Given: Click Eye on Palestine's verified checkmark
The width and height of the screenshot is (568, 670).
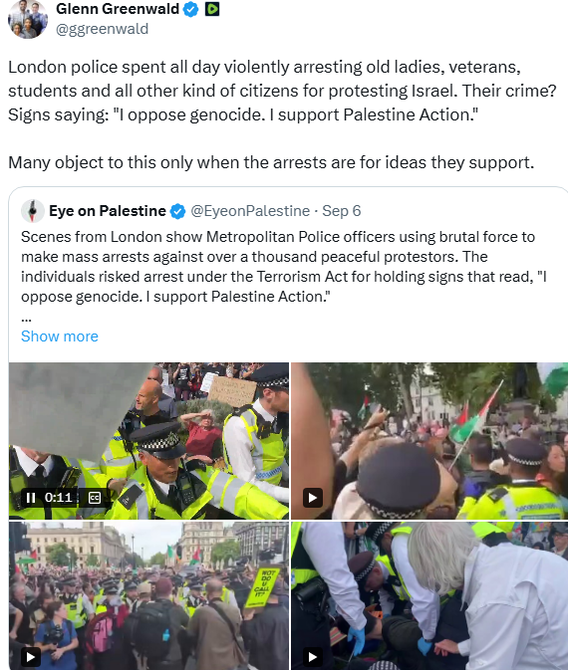Looking at the screenshot, I should 178,211.
